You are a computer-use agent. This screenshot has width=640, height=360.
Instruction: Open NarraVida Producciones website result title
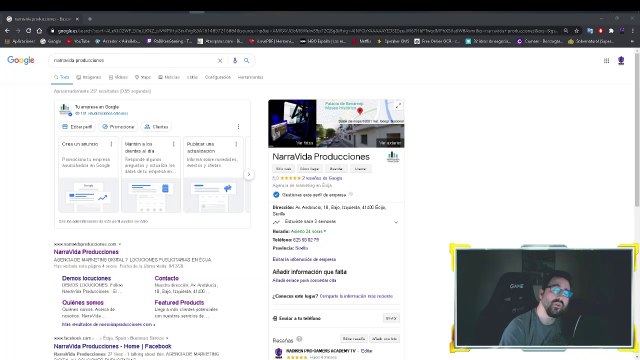(x=86, y=252)
